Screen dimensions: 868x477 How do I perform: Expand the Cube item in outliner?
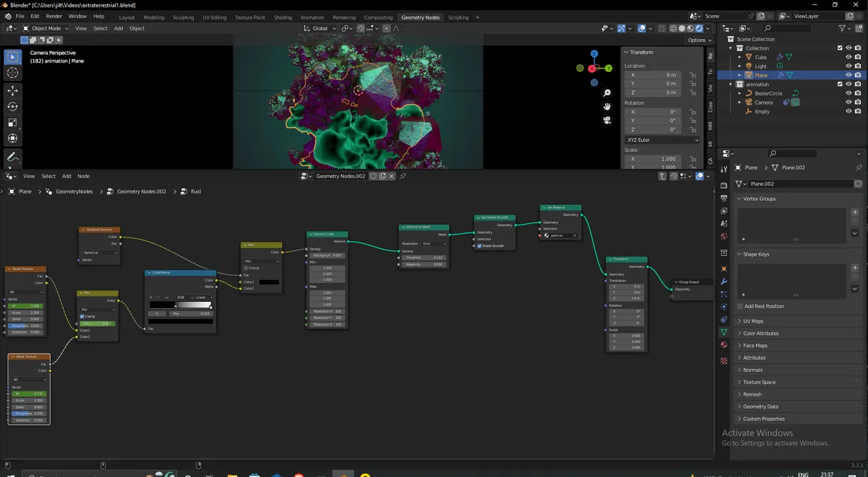(740, 57)
